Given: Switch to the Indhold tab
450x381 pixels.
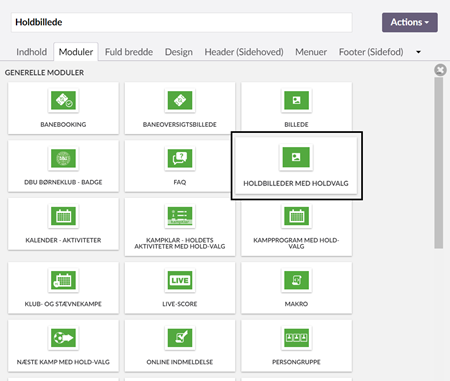Looking at the screenshot, I should [31, 52].
